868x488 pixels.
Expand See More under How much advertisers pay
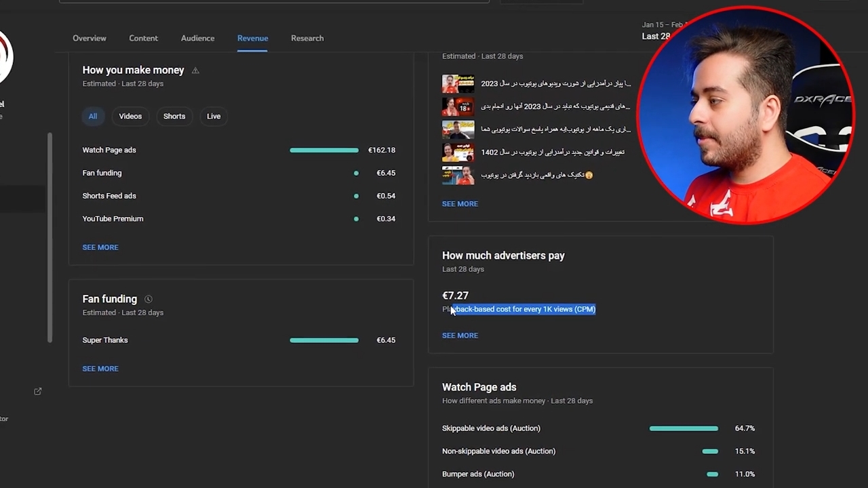460,335
